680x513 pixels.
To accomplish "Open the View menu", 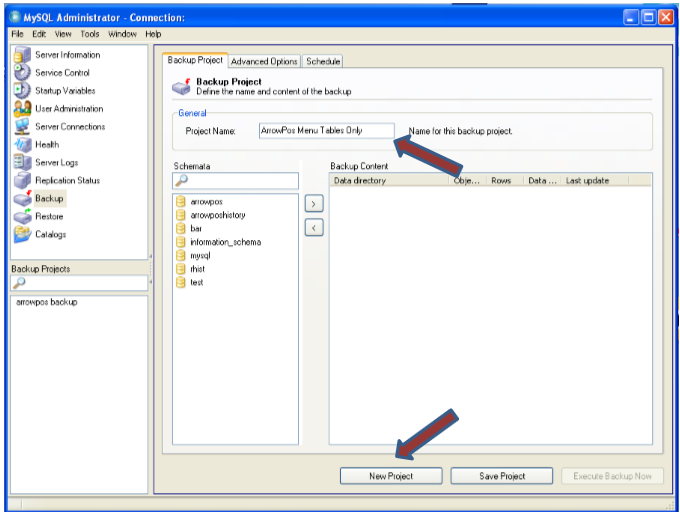I will point(63,34).
